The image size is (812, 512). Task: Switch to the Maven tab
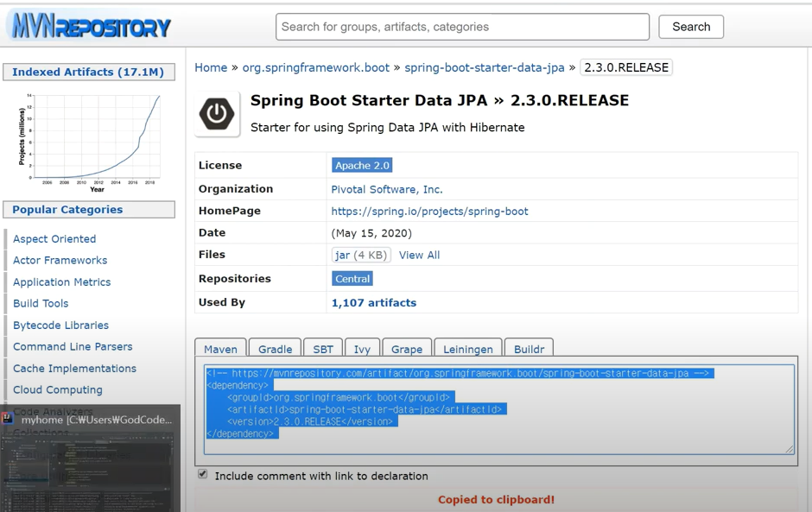tap(220, 349)
